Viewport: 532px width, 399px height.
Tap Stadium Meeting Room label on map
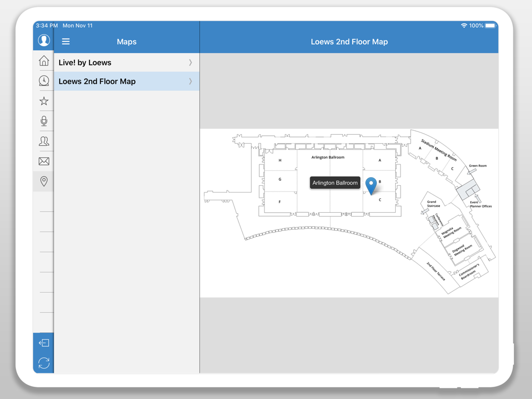(x=439, y=150)
